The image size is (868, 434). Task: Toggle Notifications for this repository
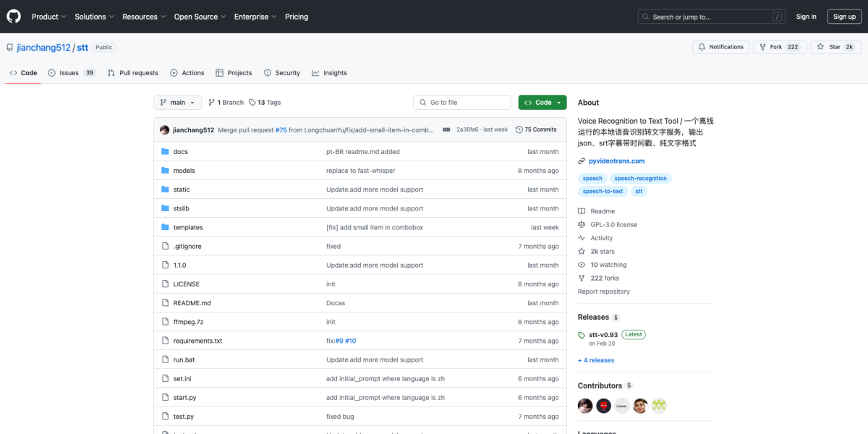(720, 47)
